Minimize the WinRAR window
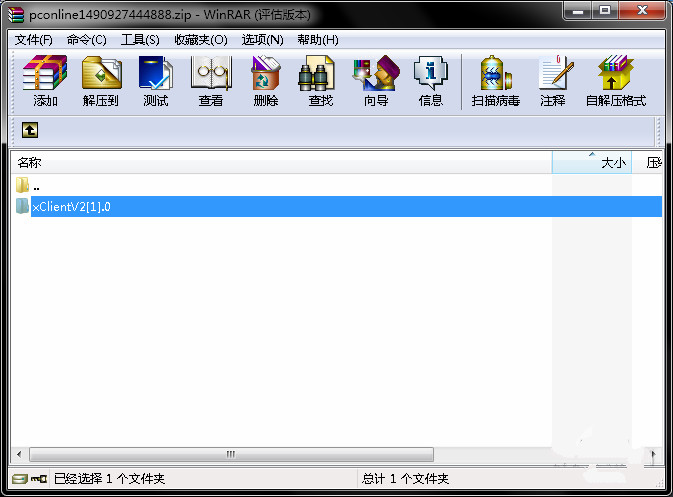Screen dimensions: 673x497 point(578,10)
